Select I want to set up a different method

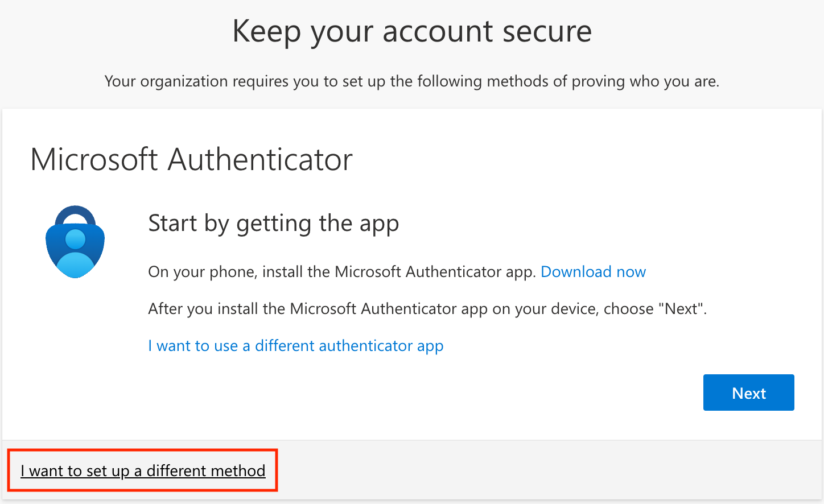143,471
